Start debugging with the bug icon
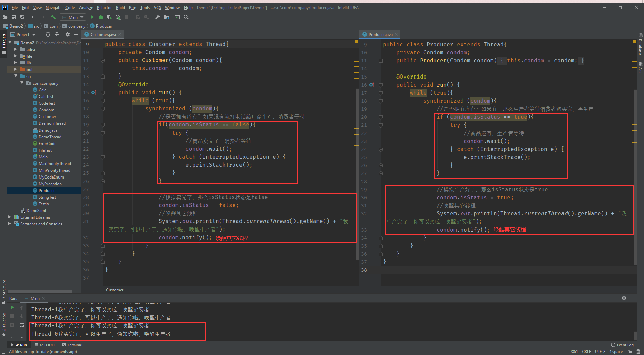 [x=100, y=17]
